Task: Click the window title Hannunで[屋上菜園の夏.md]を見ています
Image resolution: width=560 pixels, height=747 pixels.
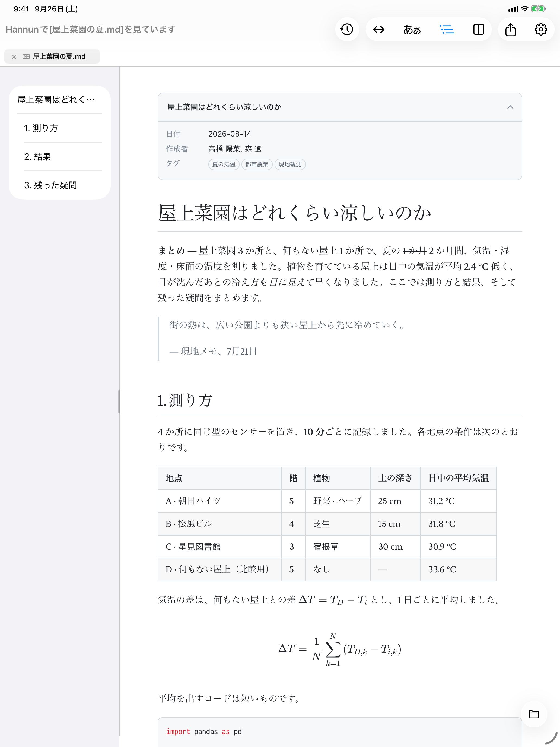Action: click(x=90, y=29)
